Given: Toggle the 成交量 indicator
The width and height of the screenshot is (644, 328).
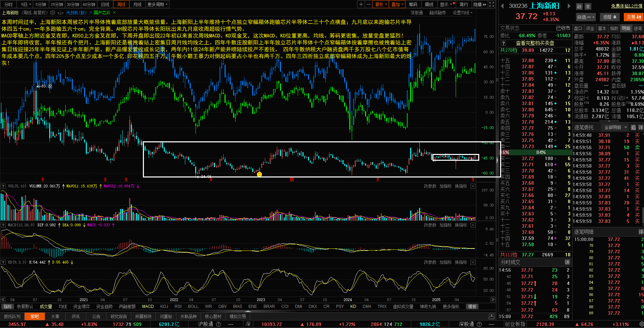Looking at the screenshot, I should (x=46, y=306).
